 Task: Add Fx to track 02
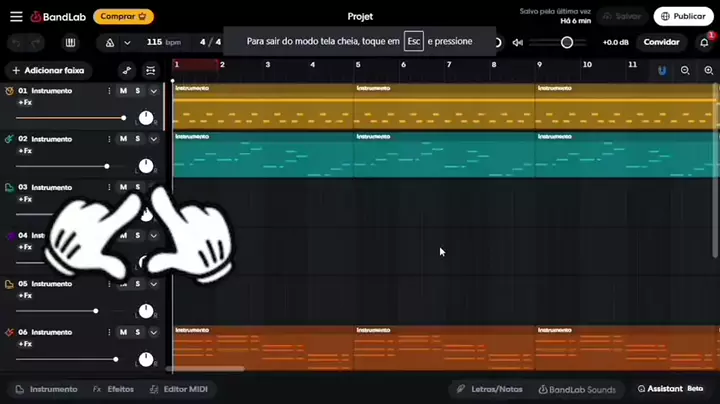(25, 151)
